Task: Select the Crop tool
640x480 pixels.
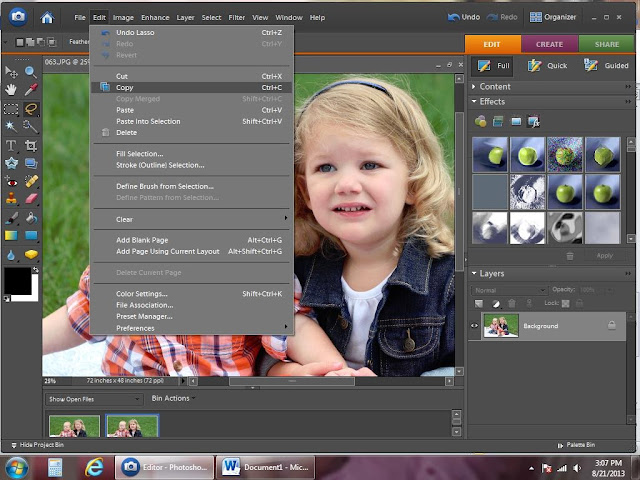Action: [x=31, y=145]
